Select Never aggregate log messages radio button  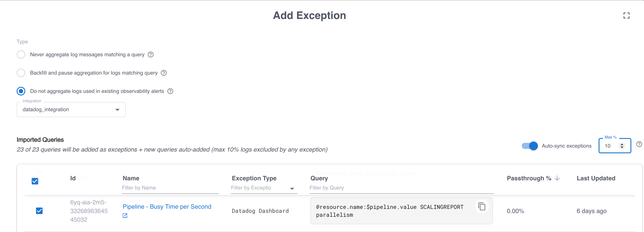(x=21, y=55)
